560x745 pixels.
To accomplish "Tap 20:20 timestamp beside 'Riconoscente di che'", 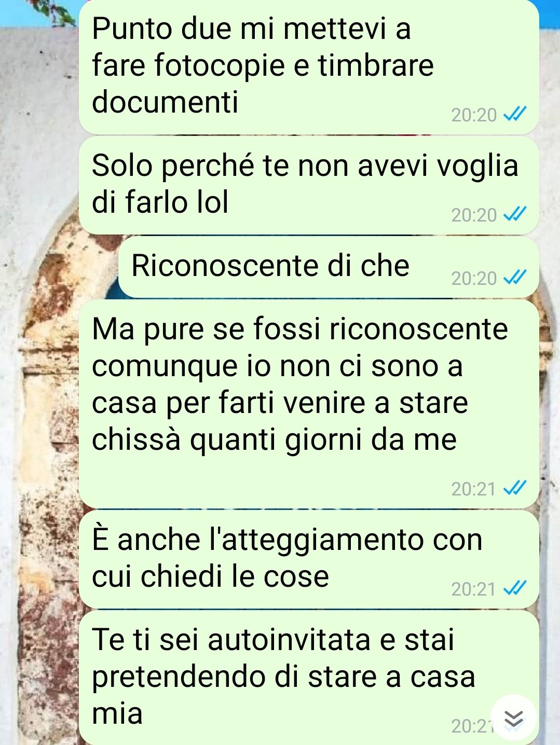I will tap(474, 279).
